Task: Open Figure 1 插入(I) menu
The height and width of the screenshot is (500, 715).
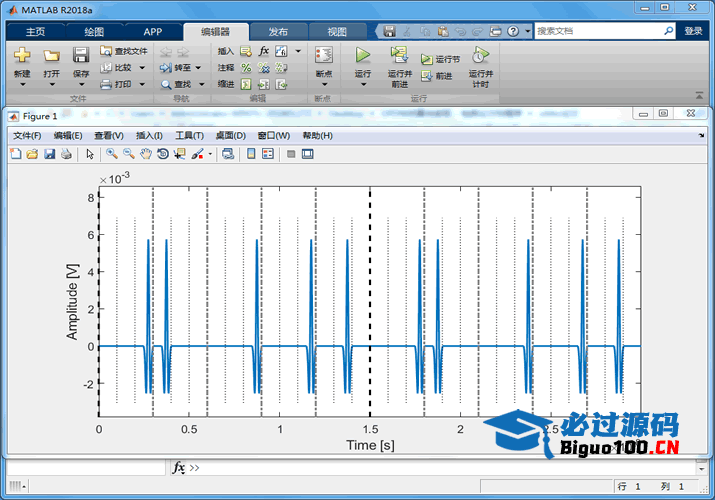Action: click(149, 136)
